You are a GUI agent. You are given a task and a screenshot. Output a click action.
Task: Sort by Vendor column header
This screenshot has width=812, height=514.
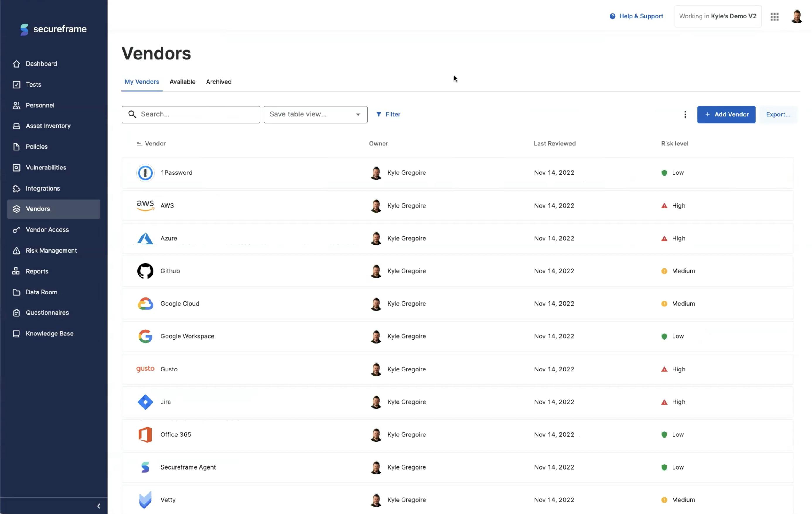pos(151,144)
